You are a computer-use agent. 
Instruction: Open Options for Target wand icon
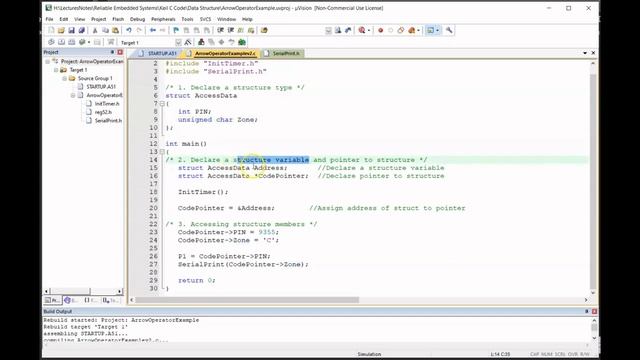(x=188, y=42)
